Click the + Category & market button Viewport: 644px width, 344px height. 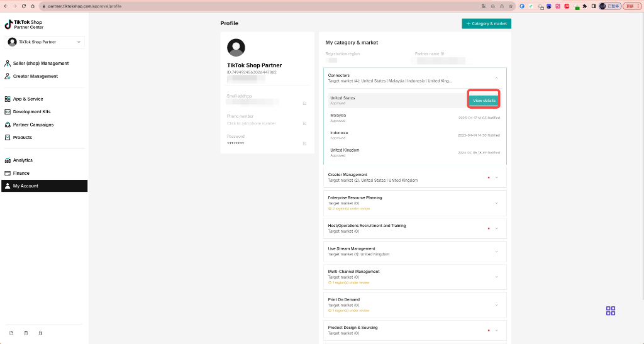click(x=486, y=24)
